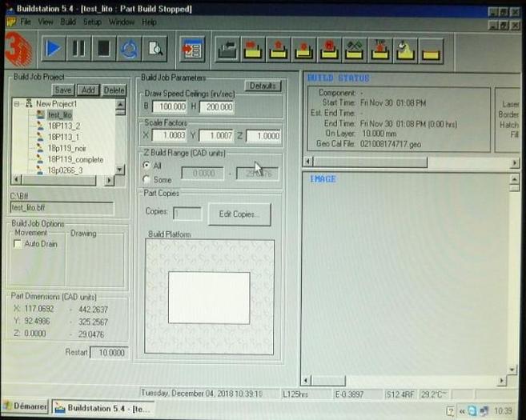Click the yellow tray icon with checkered flags

[355, 50]
